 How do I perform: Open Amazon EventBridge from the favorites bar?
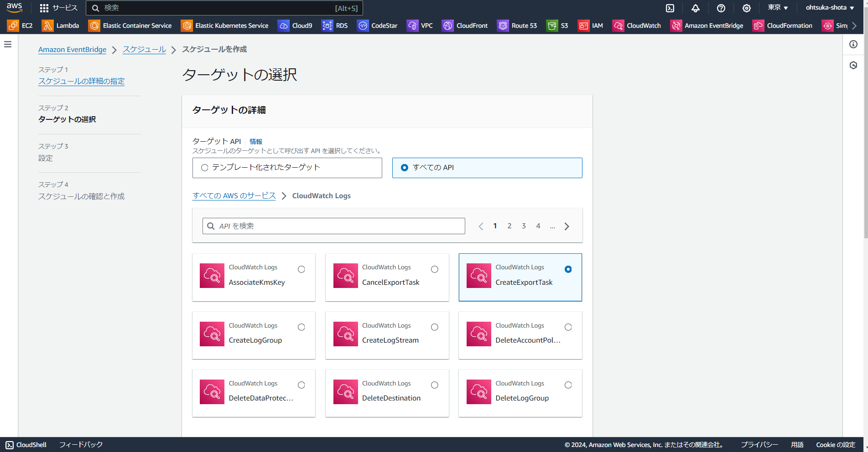pos(707,26)
